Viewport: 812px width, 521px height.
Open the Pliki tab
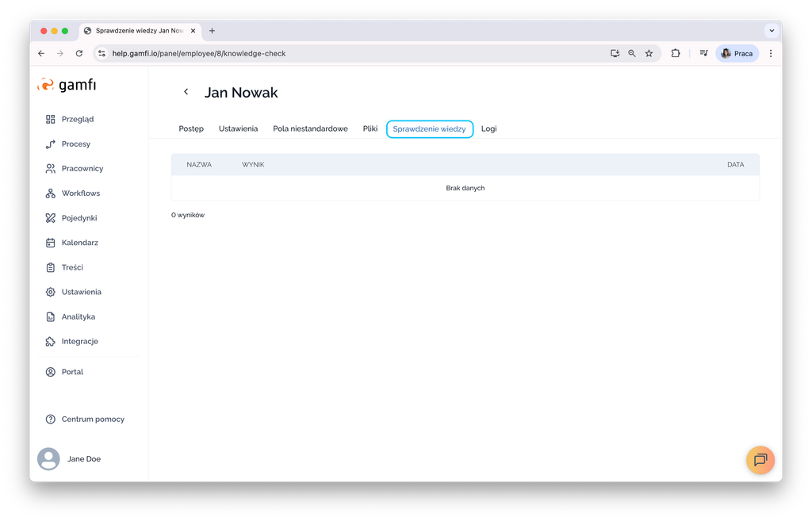click(x=370, y=128)
